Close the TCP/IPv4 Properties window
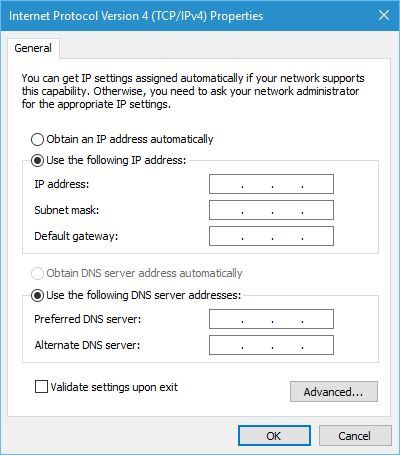This screenshot has height=455, width=400. coord(384,15)
